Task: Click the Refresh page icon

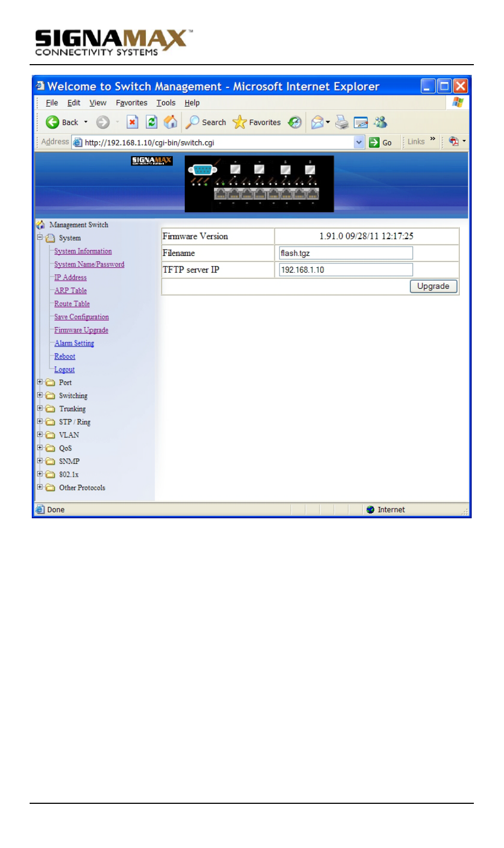Action: (152, 122)
